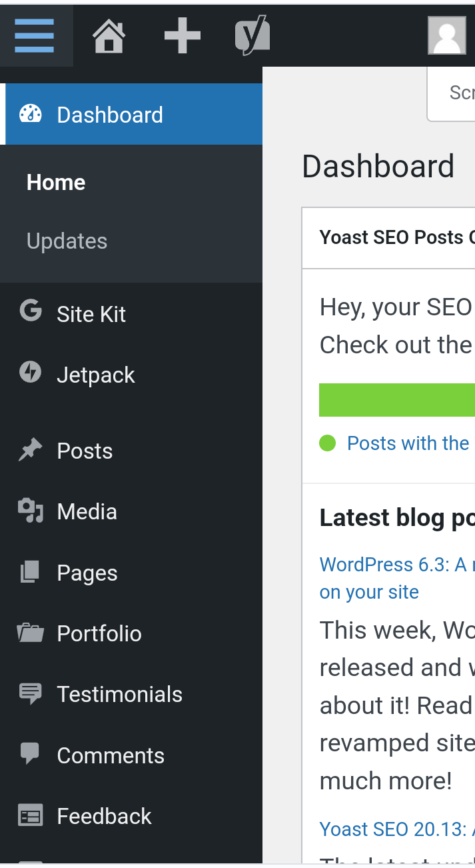Click the Portfolio folder icon
The width and height of the screenshot is (475, 868).
pos(31,633)
